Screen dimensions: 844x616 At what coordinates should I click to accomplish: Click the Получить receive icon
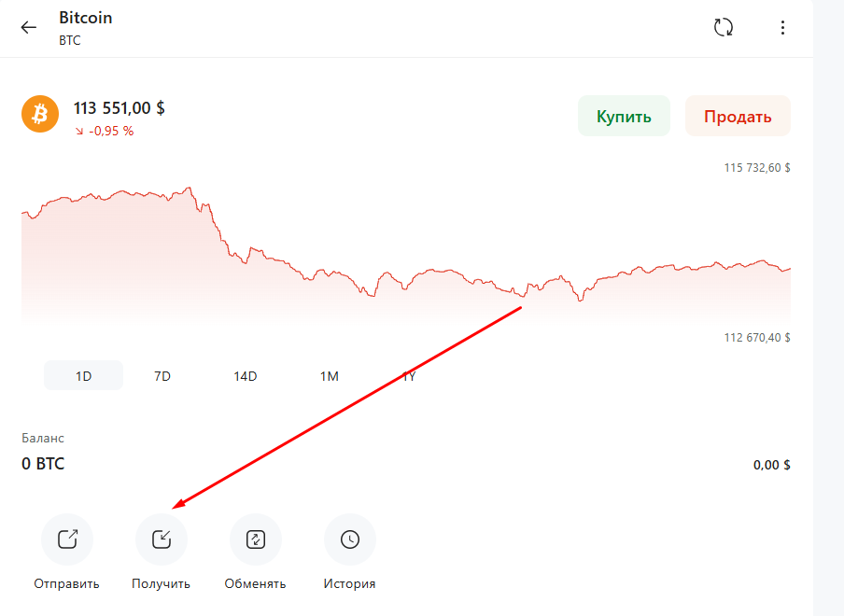pyautogui.click(x=162, y=539)
